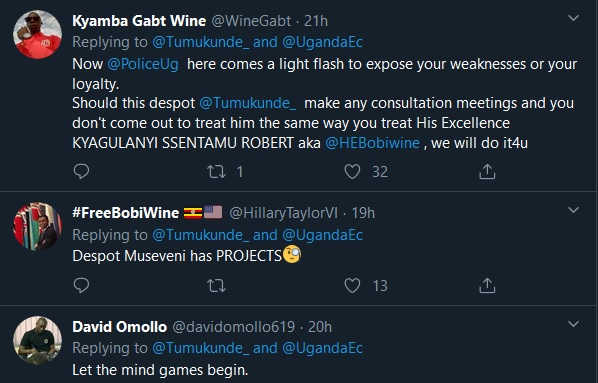Open the chevron menu on David Omollo's tweet
Screen dimensions: 598x383
[x=574, y=324]
